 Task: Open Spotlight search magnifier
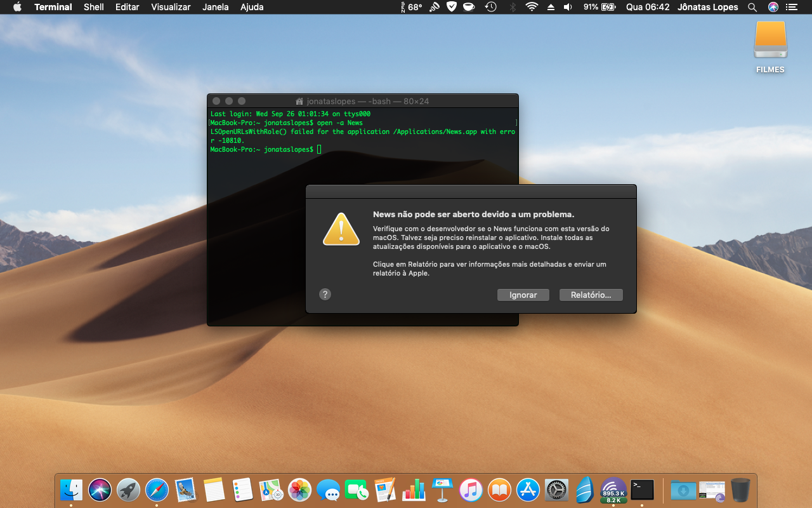click(x=752, y=7)
